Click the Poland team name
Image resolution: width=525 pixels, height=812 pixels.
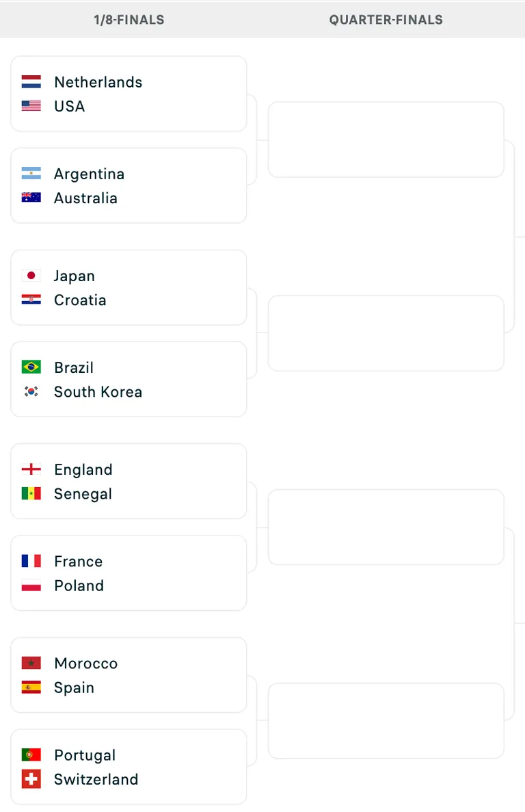coord(79,586)
